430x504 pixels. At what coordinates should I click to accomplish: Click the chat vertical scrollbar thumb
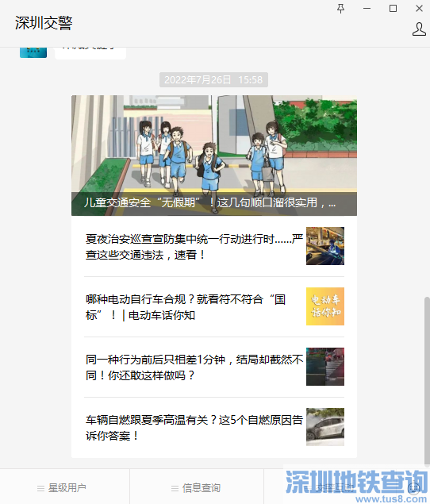pos(427,381)
